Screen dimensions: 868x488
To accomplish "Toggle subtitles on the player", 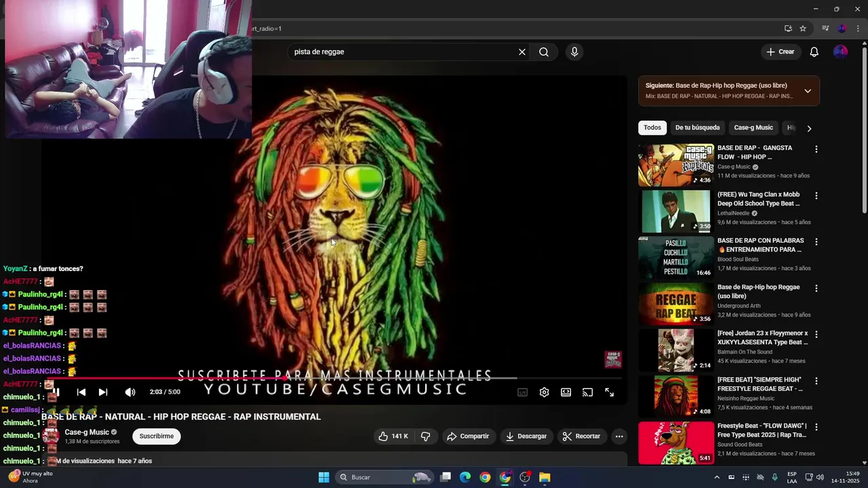I will coord(523,392).
